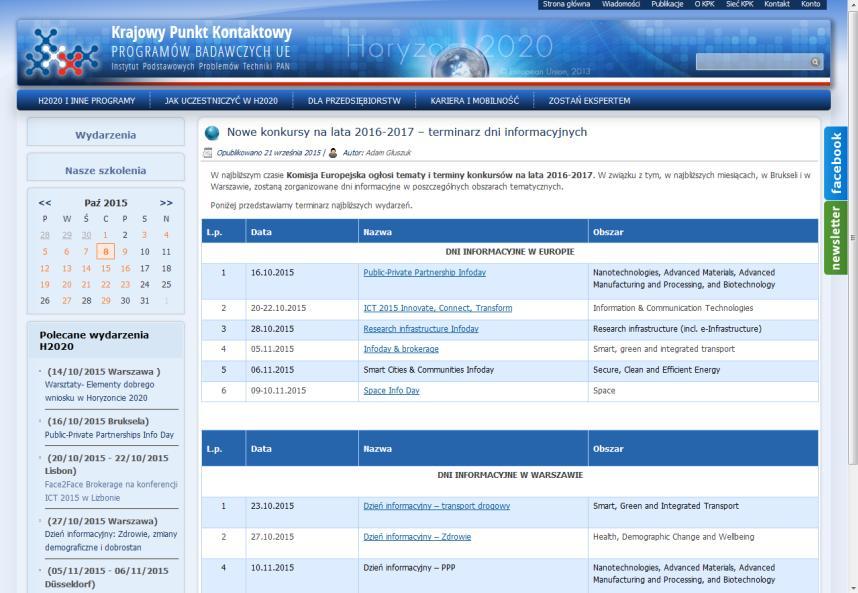Screen dimensions: 858x593
Task: Go to next month in calendar
Action: 166,203
